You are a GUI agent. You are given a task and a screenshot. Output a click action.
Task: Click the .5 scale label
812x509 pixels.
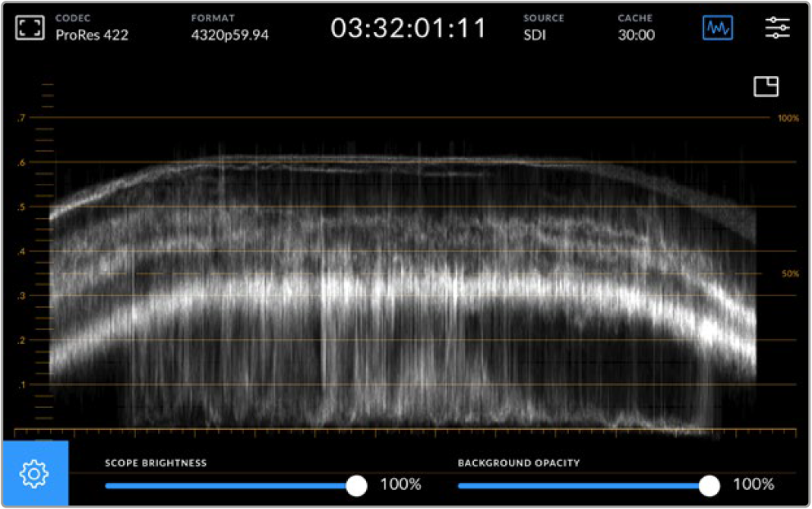[x=21, y=207]
